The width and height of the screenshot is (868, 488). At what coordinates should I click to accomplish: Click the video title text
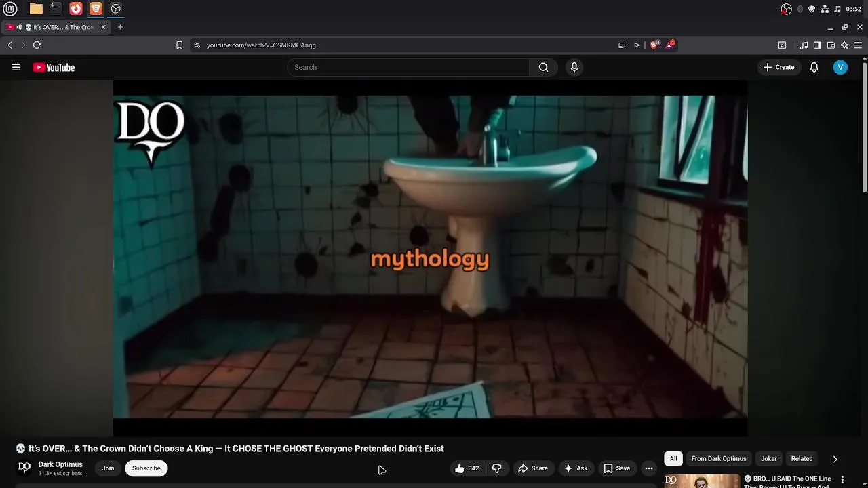tap(230, 449)
